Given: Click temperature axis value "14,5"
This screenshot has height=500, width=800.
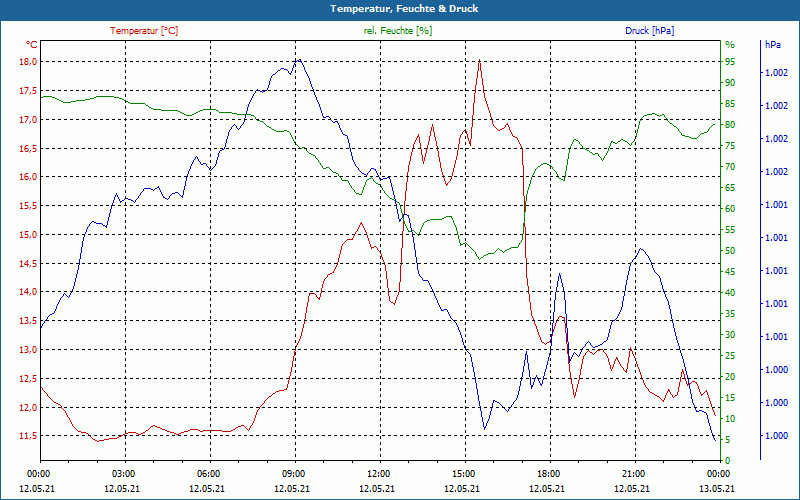Looking at the screenshot, I should 29,264.
